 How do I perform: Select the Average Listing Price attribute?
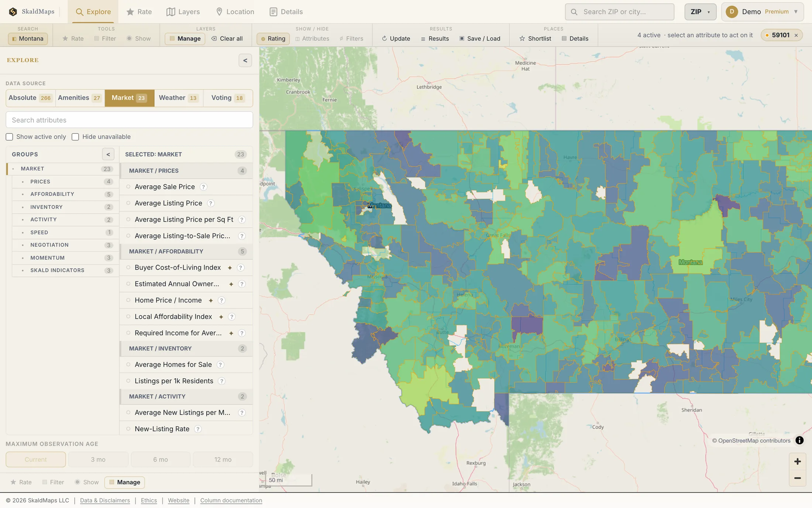(x=186, y=203)
